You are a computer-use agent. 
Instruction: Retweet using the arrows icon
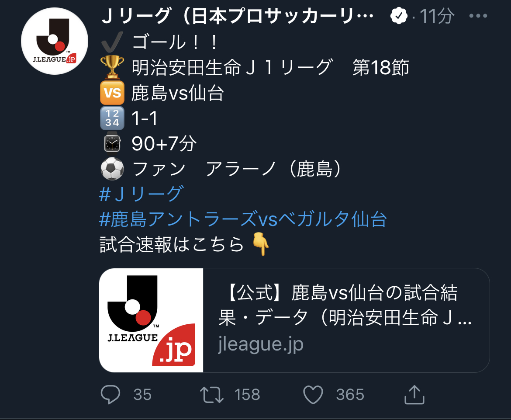(x=212, y=395)
